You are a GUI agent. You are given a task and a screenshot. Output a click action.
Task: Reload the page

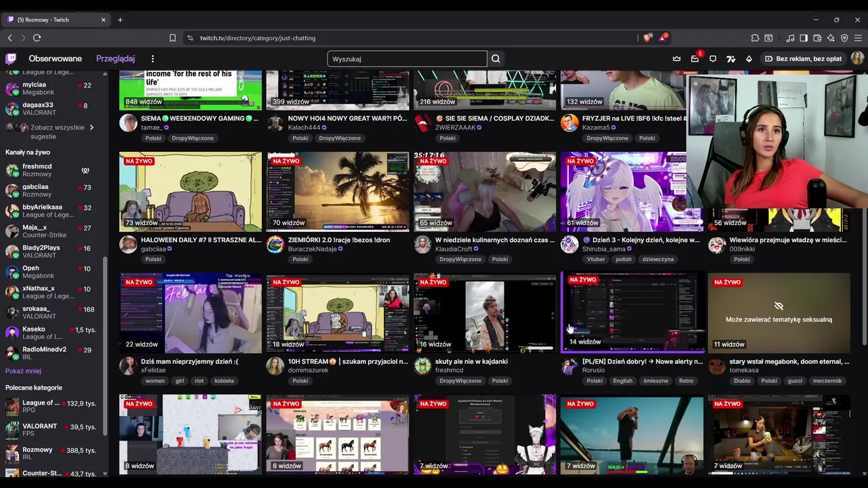(x=37, y=38)
